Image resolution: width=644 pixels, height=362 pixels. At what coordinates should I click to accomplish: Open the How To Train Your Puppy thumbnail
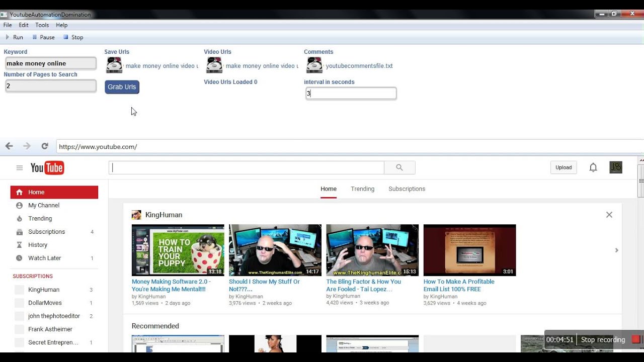click(178, 250)
